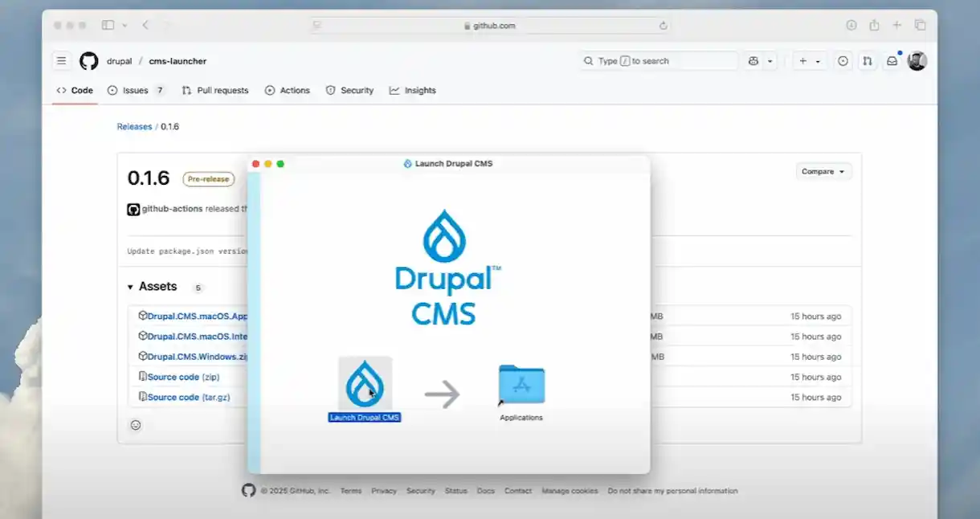The height and width of the screenshot is (519, 980).
Task: Click the GitHub Octocat logo
Action: pyautogui.click(x=88, y=60)
